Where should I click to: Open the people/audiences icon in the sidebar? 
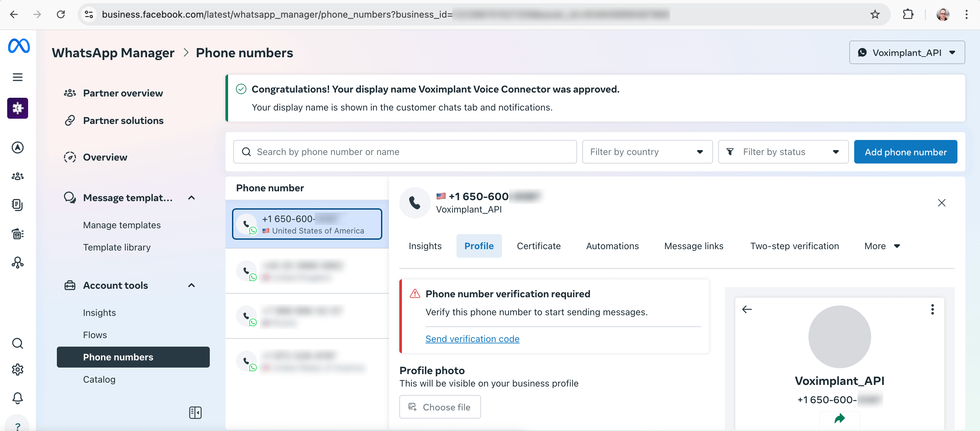point(18,176)
